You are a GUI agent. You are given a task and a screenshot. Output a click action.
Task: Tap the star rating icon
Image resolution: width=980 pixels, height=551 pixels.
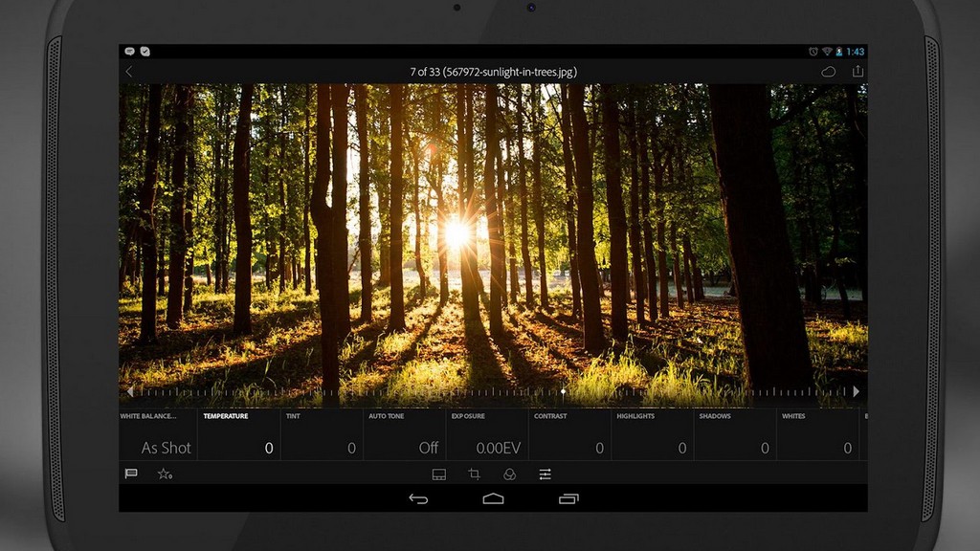(x=164, y=474)
